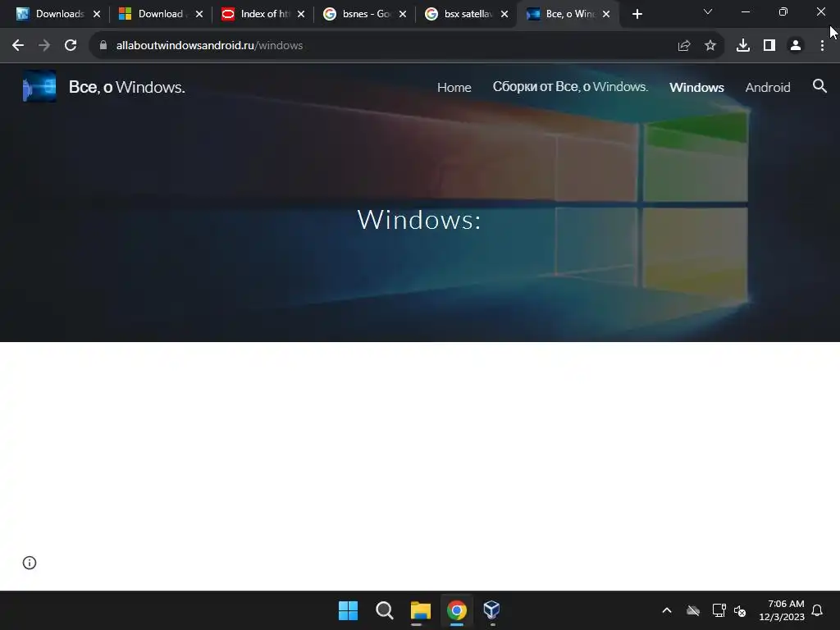Viewport: 840px width, 630px height.
Task: Open tab search dropdown chevron
Action: coord(708,11)
